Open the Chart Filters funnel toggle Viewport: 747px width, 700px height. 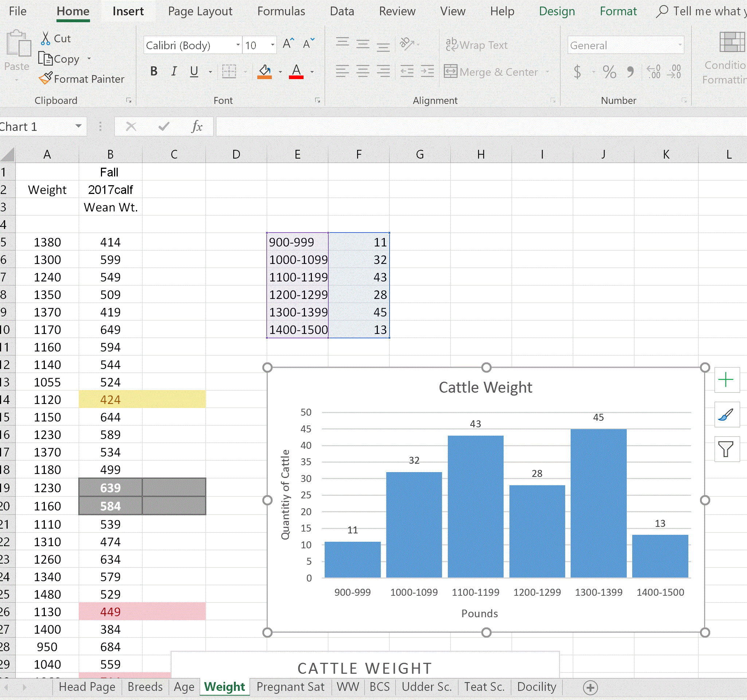pyautogui.click(x=727, y=450)
